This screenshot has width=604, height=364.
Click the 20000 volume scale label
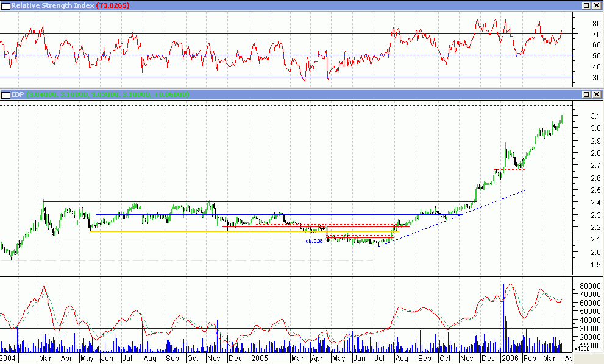[590, 337]
